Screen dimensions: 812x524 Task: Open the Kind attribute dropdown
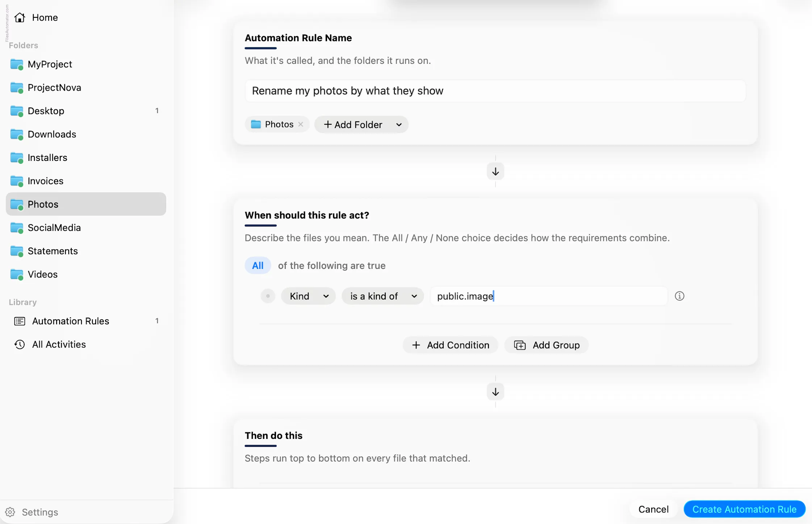click(x=308, y=296)
